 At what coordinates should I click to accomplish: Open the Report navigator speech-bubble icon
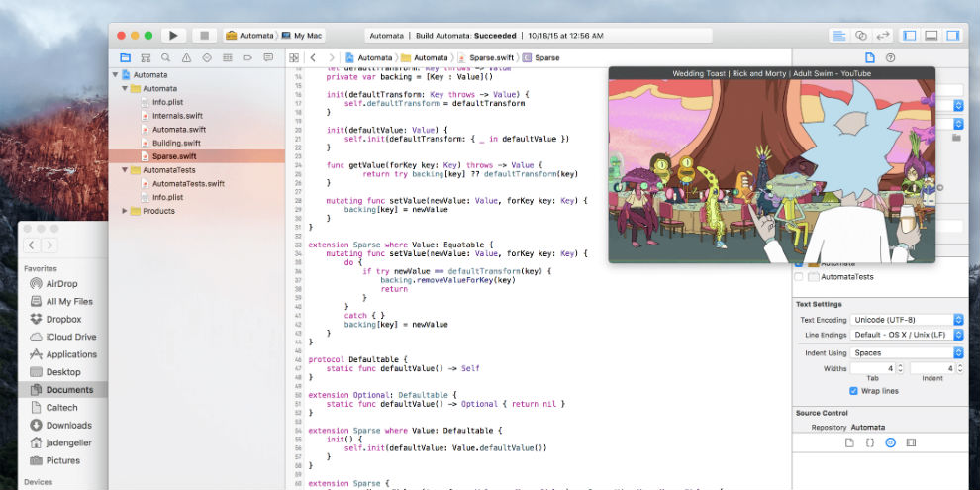(x=268, y=57)
